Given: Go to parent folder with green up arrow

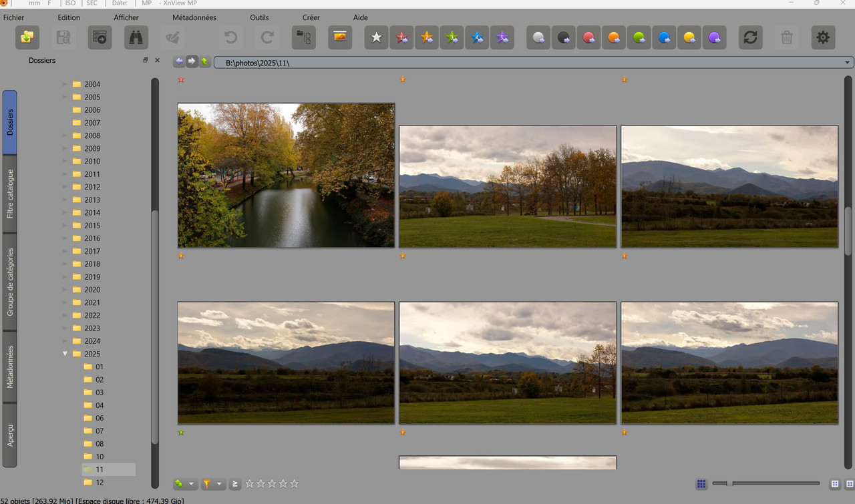Looking at the screenshot, I should [x=204, y=61].
